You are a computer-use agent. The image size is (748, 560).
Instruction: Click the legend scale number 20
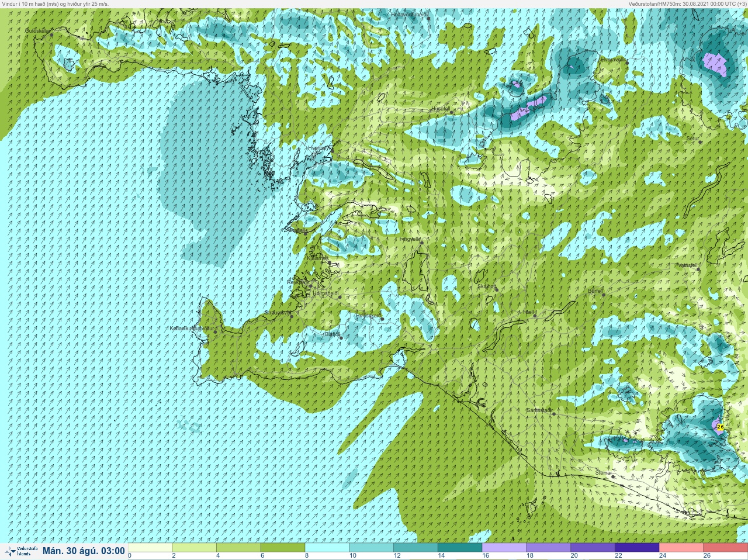[x=574, y=556]
